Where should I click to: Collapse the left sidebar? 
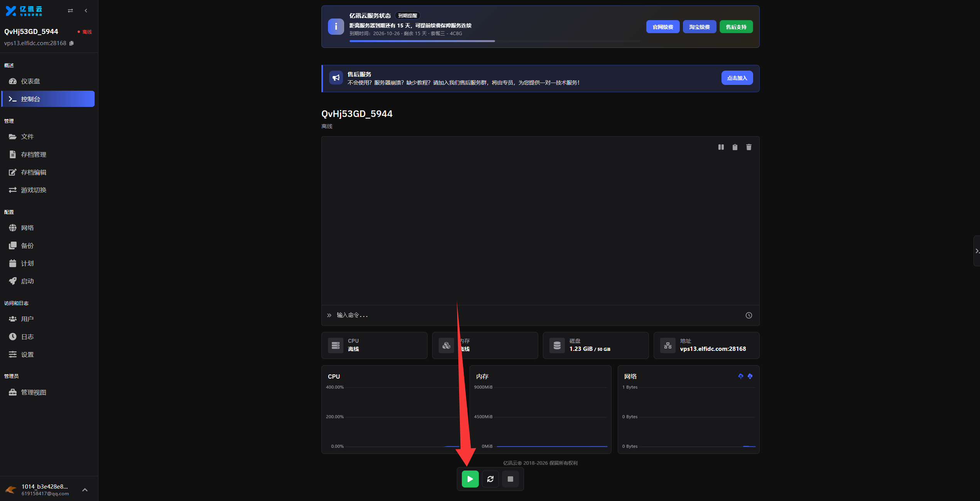[86, 11]
